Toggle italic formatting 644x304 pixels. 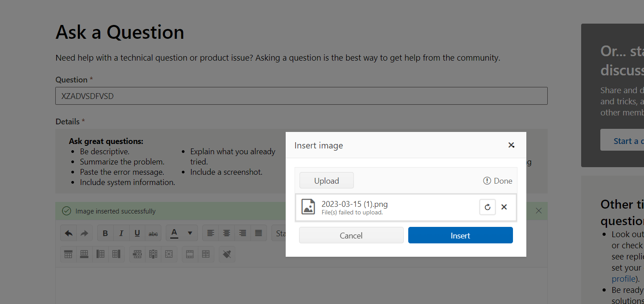(121, 233)
